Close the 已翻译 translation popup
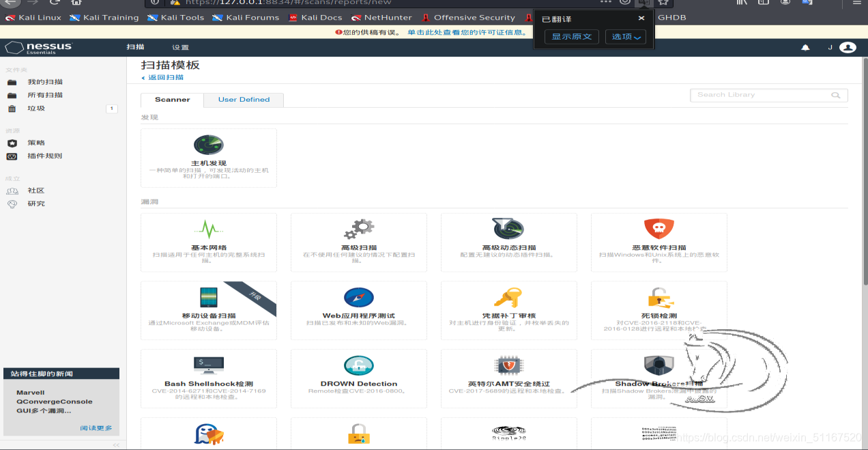 (x=641, y=18)
